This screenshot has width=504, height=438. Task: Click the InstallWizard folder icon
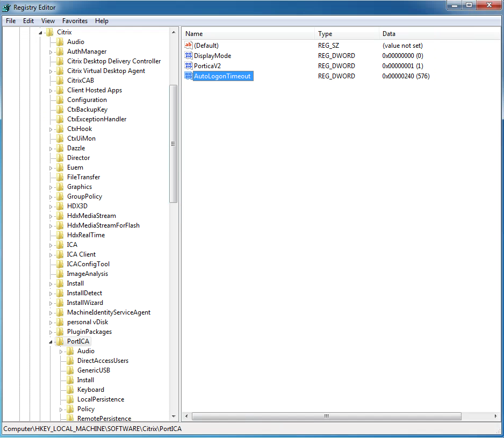tap(60, 303)
